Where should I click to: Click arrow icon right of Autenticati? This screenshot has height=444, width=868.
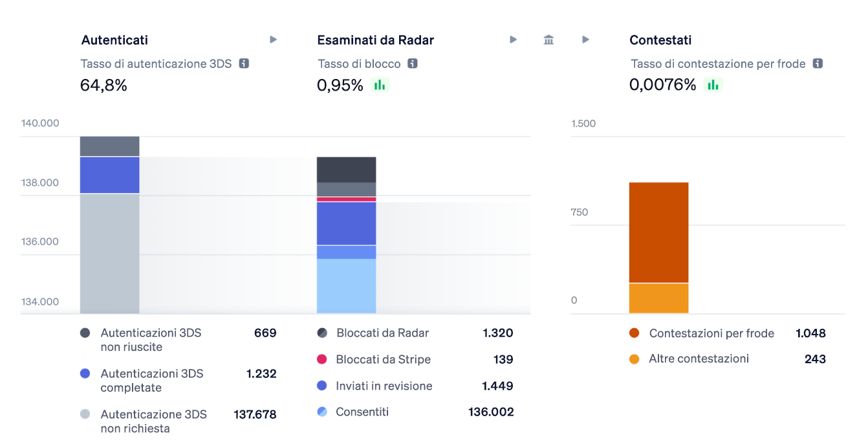coord(273,40)
